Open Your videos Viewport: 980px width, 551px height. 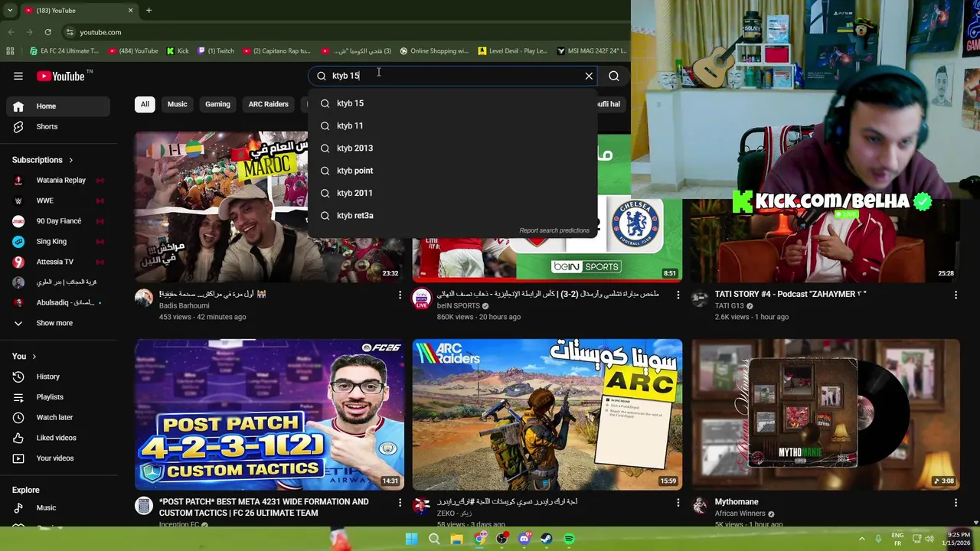tap(58, 458)
